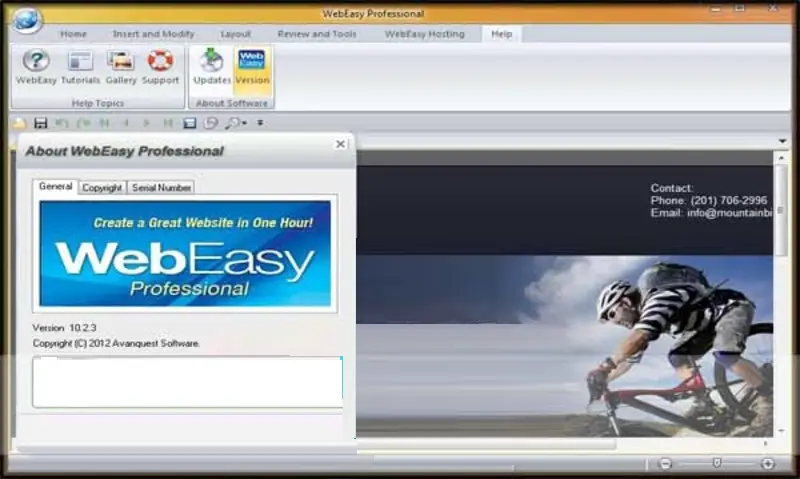Image resolution: width=800 pixels, height=479 pixels.
Task: Open the Review and Tools tab
Action: click(317, 34)
